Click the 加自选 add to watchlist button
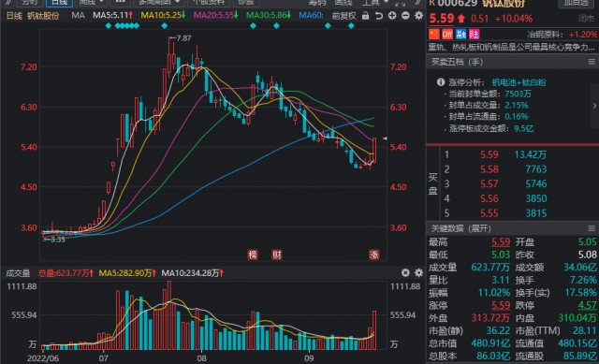This screenshot has width=599, height=364. 577,3
